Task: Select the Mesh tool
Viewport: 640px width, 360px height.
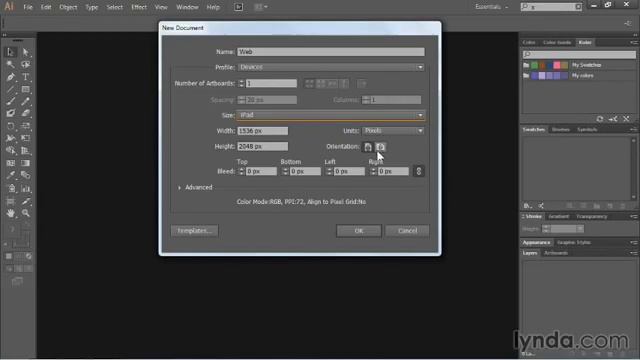Action: 11,163
